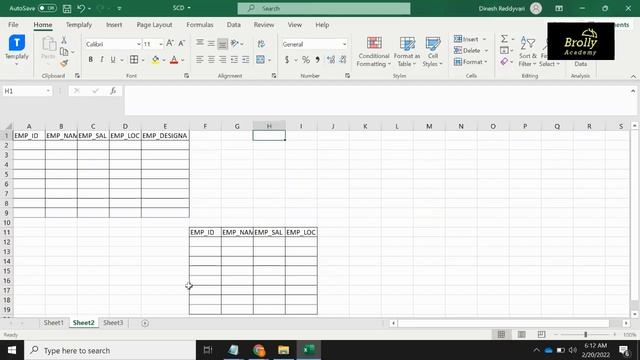The height and width of the screenshot is (360, 640).
Task: Apply comma style format
Action: [x=317, y=60]
